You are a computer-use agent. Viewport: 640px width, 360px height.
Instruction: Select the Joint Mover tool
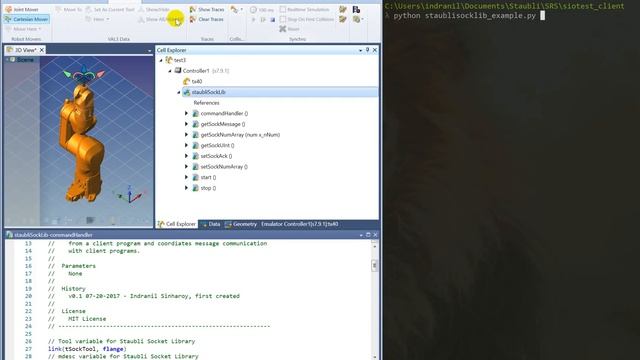(x=22, y=9)
